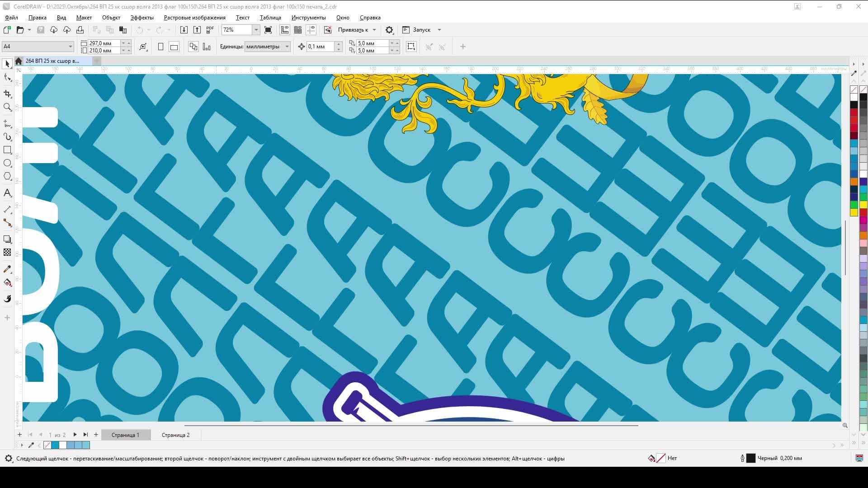Select the Crop tool
This screenshot has height=488, width=868.
pyautogui.click(x=7, y=94)
